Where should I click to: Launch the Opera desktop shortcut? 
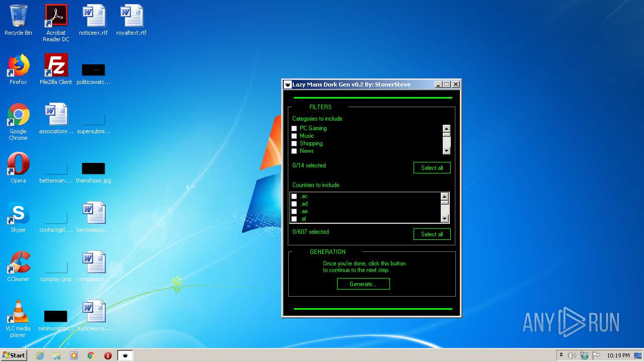tap(18, 168)
